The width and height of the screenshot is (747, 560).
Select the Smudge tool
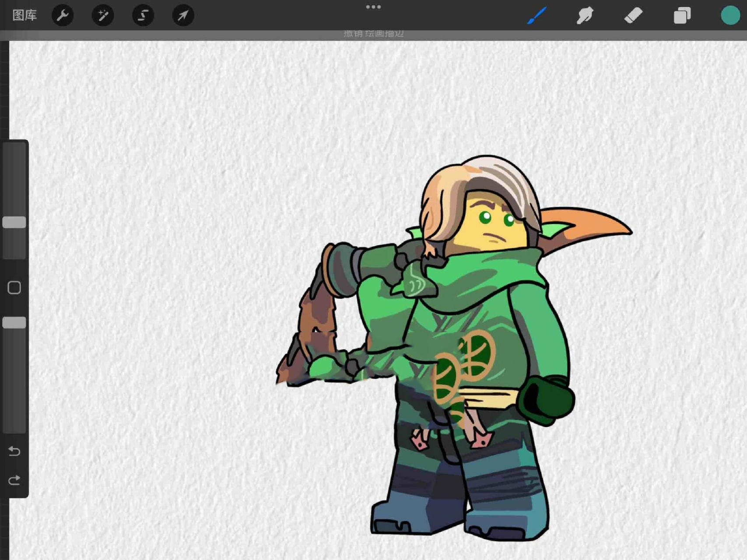pyautogui.click(x=585, y=15)
